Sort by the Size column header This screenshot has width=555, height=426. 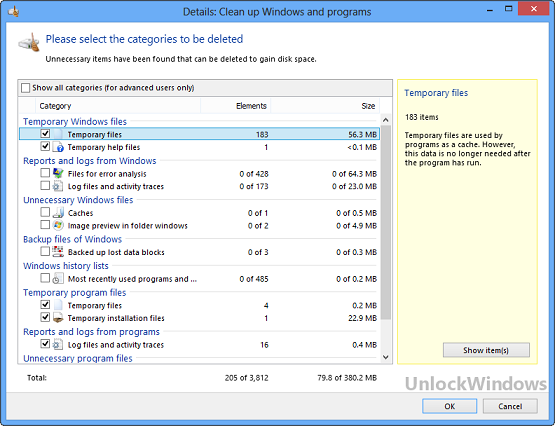tap(325, 106)
